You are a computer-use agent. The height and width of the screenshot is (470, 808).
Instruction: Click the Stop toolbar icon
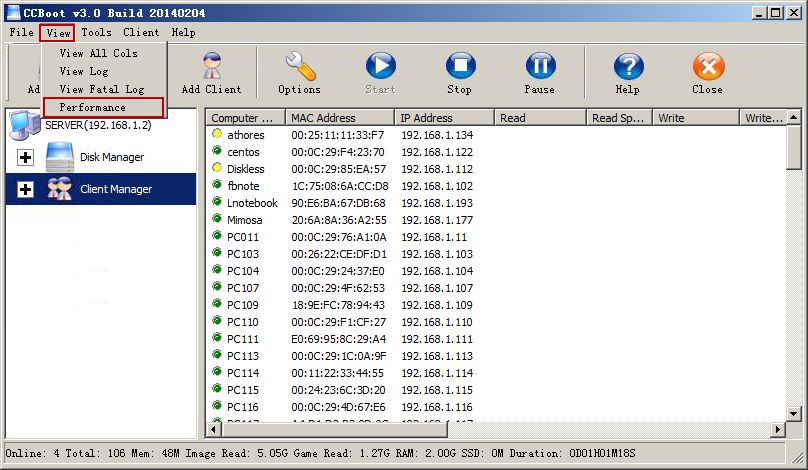point(461,66)
